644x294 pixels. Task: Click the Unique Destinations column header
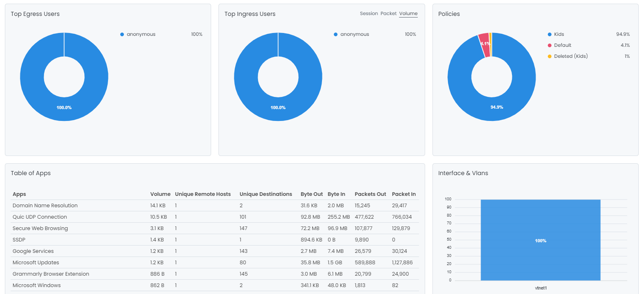pos(266,194)
